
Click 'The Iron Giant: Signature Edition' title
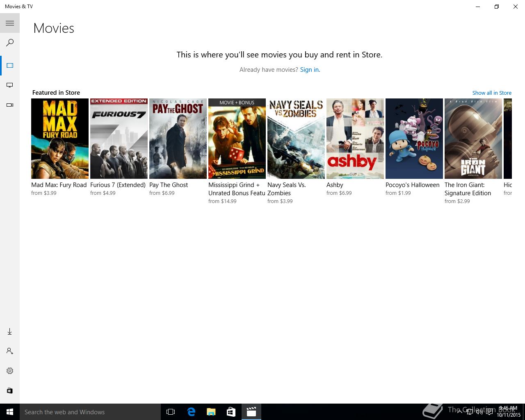[x=468, y=189]
